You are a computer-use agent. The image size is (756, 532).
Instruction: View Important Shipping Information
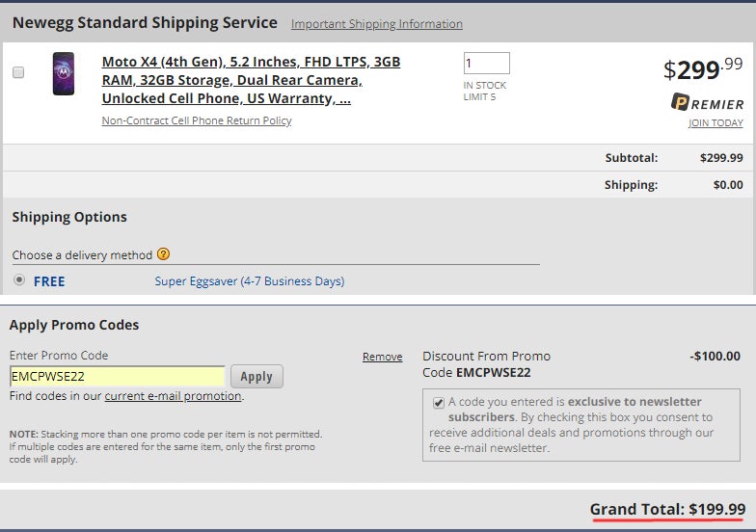point(376,23)
